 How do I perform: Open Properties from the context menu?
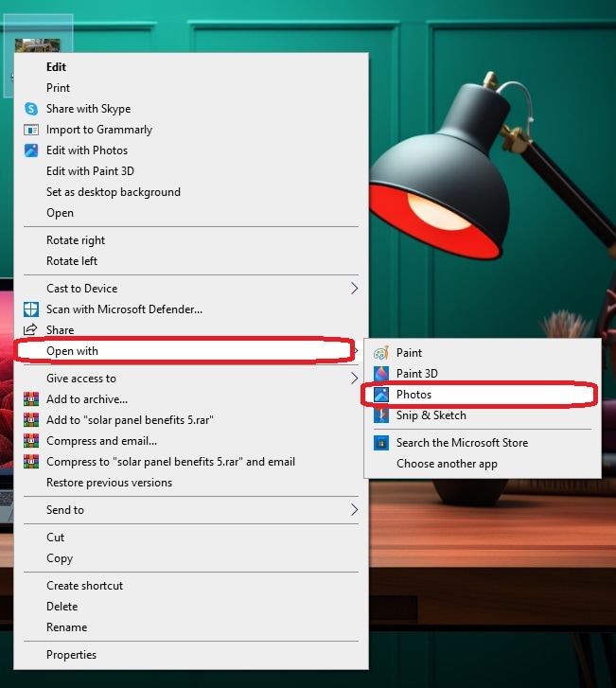pyautogui.click(x=191, y=655)
